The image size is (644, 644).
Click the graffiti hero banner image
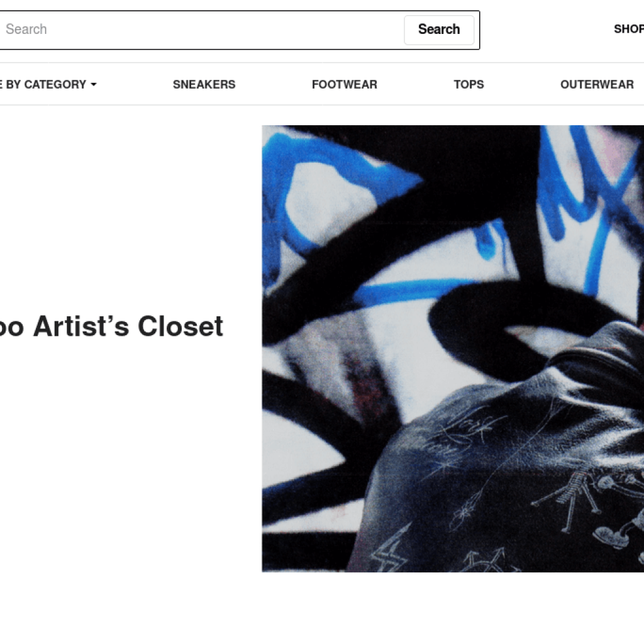tap(453, 348)
